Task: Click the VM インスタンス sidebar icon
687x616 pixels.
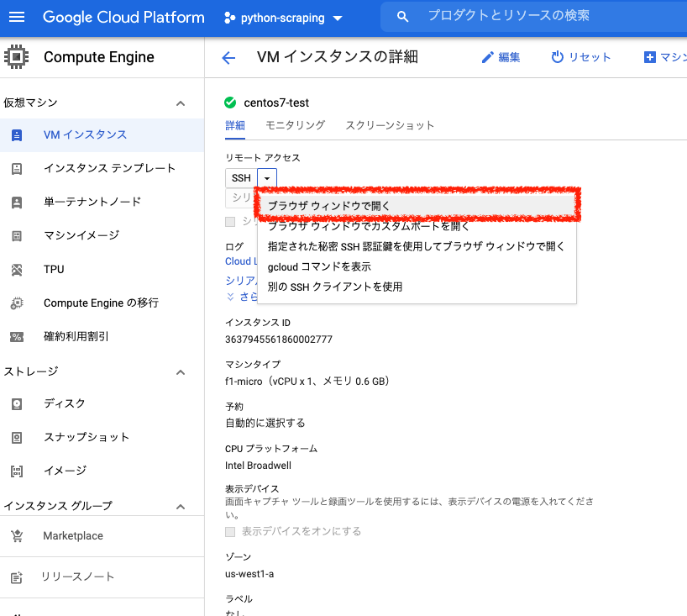Action: click(17, 135)
